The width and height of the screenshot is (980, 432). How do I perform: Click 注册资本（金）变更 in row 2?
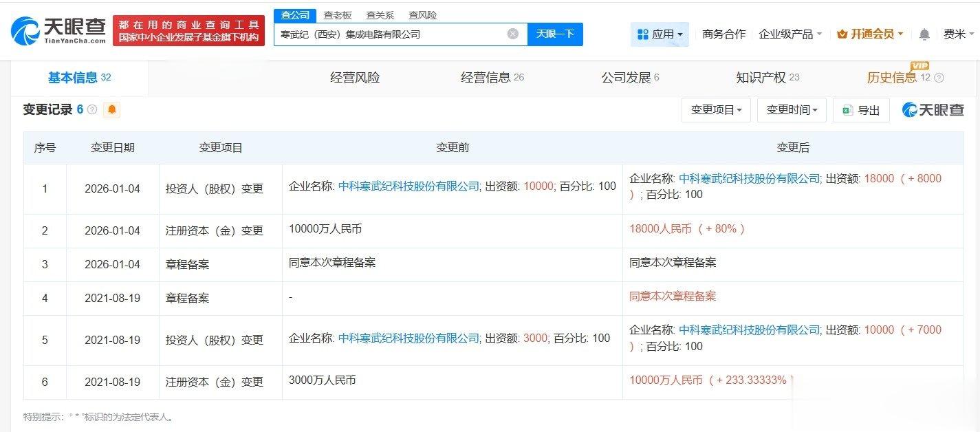(x=215, y=230)
